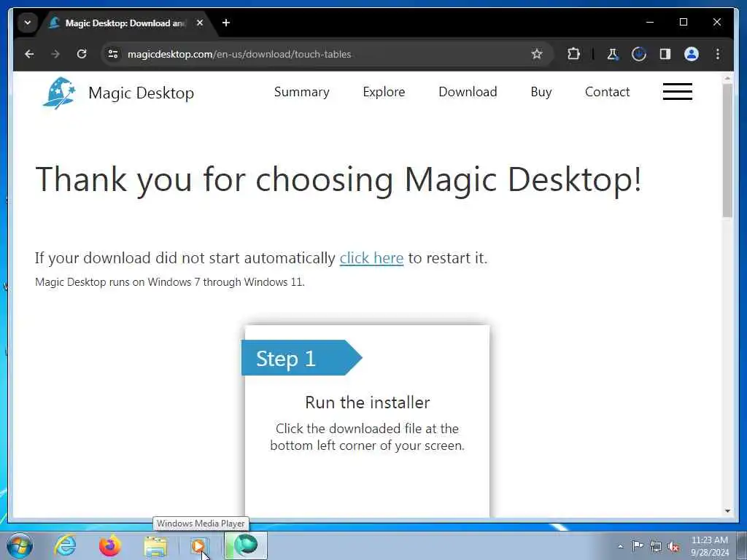Open Chrome Labs flask icon
This screenshot has width=747, height=560.
[613, 54]
